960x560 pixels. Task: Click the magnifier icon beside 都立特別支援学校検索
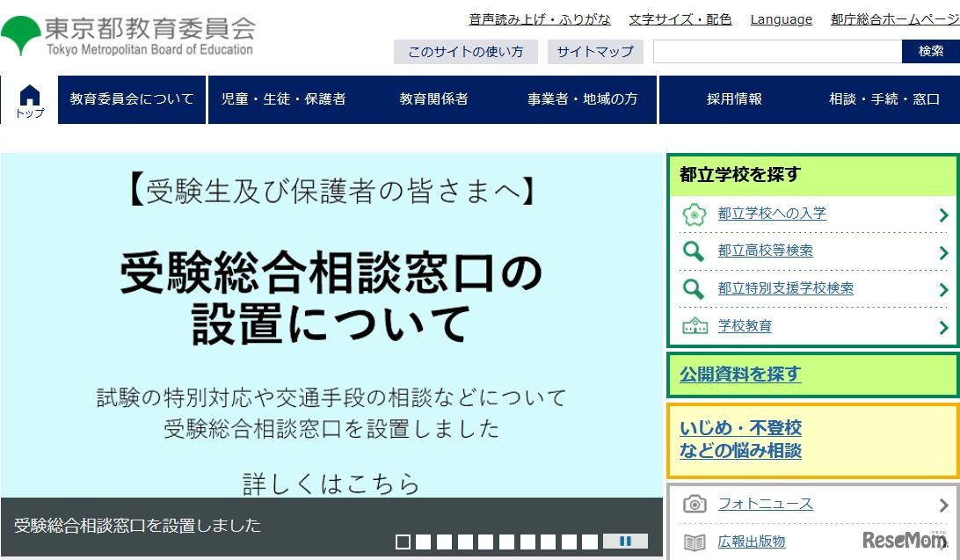tap(694, 288)
